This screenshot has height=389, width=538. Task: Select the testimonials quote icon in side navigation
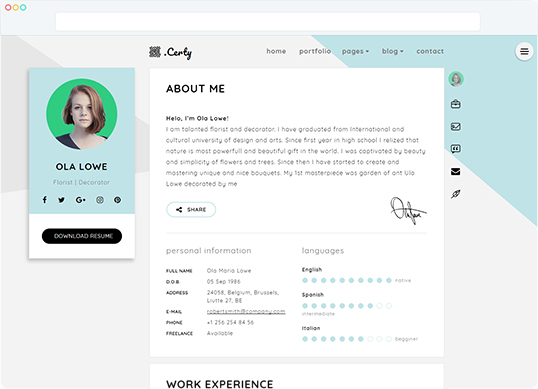(456, 149)
